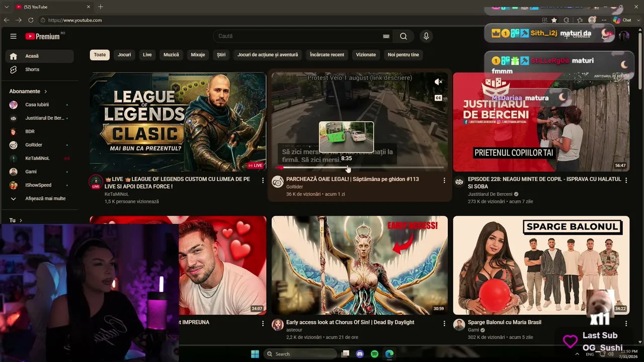Go back in the browser
The width and height of the screenshot is (644, 362).
(x=7, y=20)
